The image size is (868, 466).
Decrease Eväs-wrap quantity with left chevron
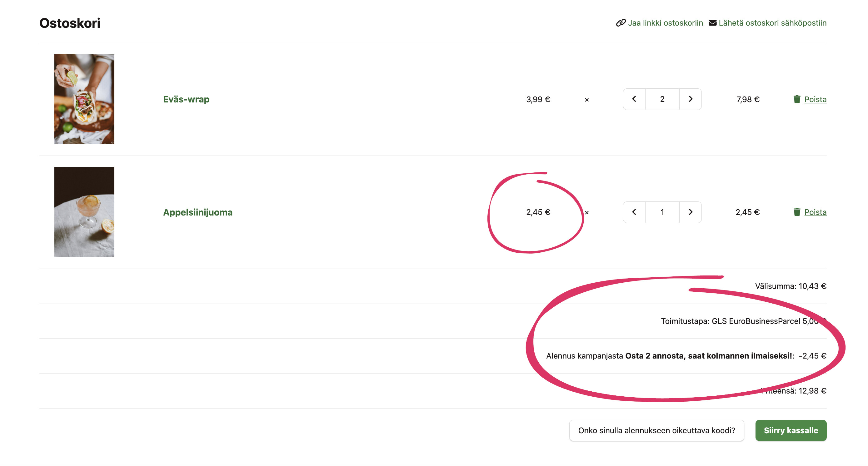[x=634, y=99]
